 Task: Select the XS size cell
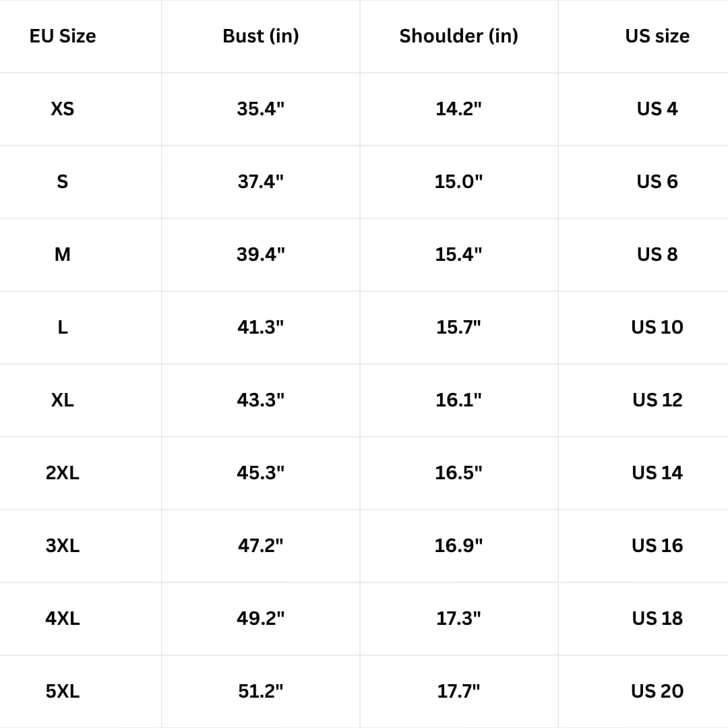pyautogui.click(x=63, y=109)
